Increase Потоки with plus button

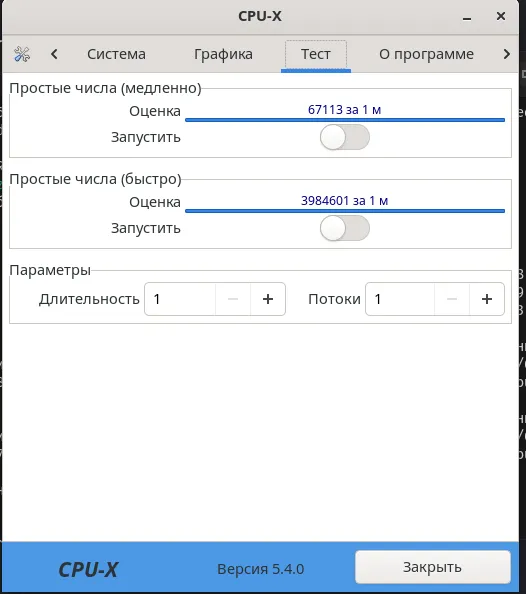point(487,299)
